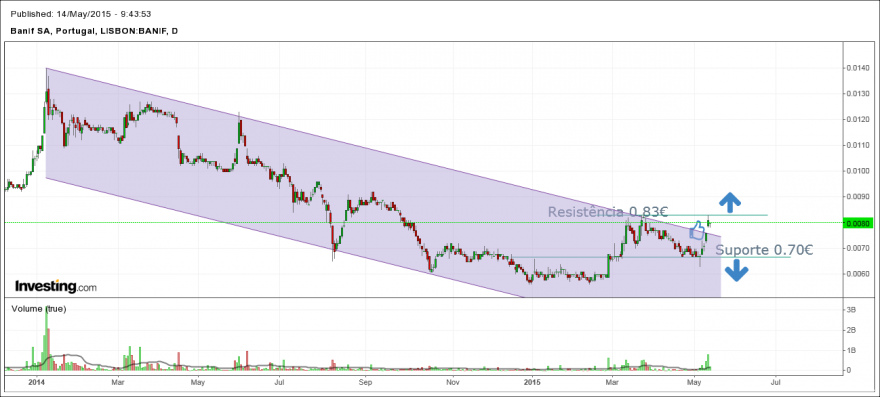The height and width of the screenshot is (397, 880).
Task: Click the green 0.0080 current price tag
Action: coord(858,223)
